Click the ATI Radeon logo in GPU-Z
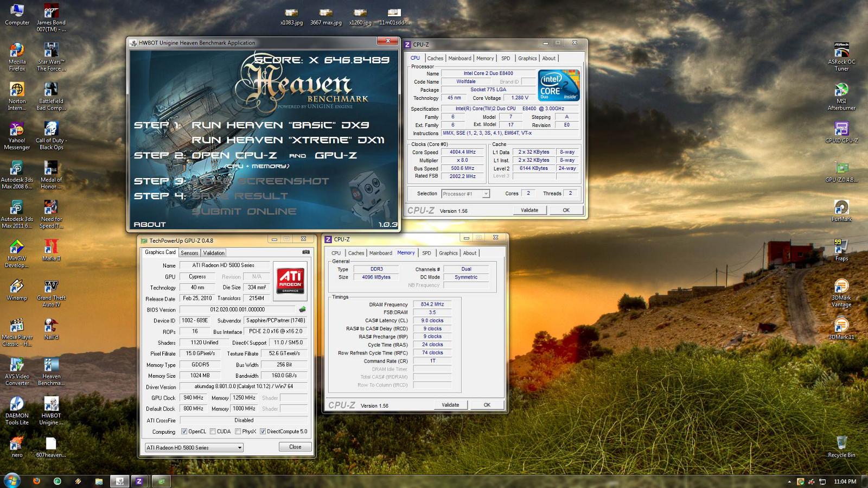868x488 pixels. (290, 280)
